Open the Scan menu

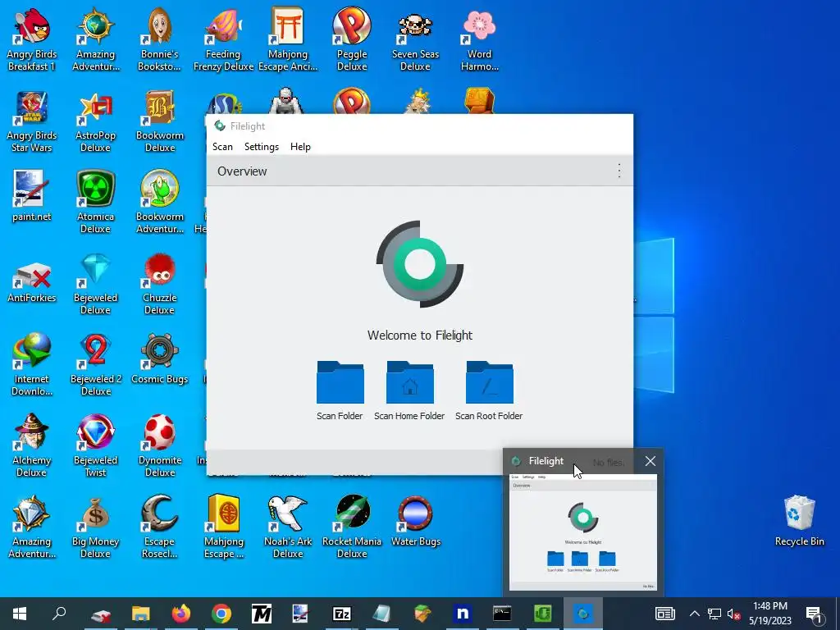click(x=222, y=147)
